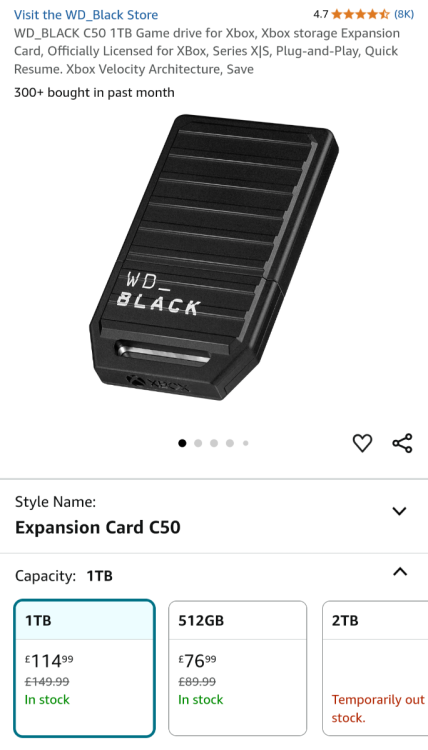The height and width of the screenshot is (750, 428).
Task: Tap the first active carousel dot
Action: [x=182, y=443]
